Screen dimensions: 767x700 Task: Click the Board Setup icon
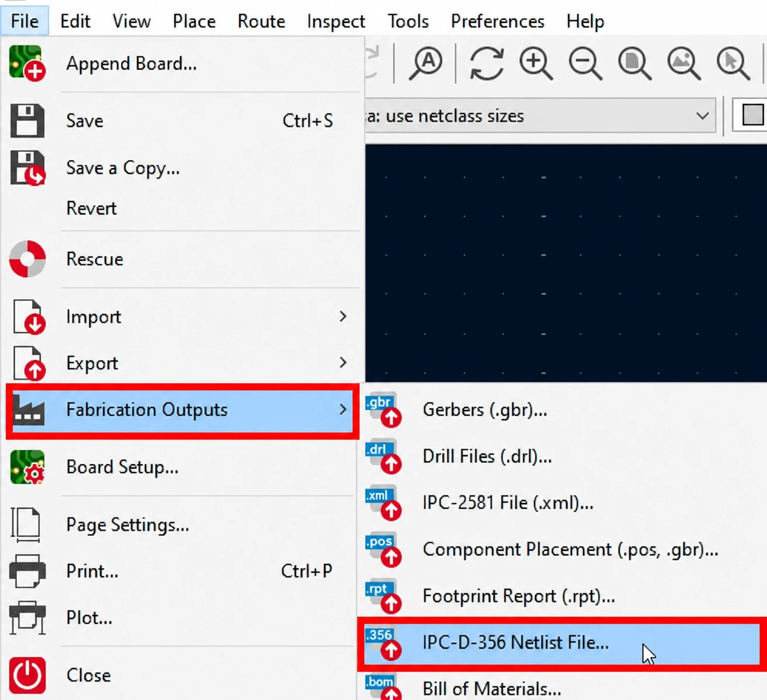27,467
